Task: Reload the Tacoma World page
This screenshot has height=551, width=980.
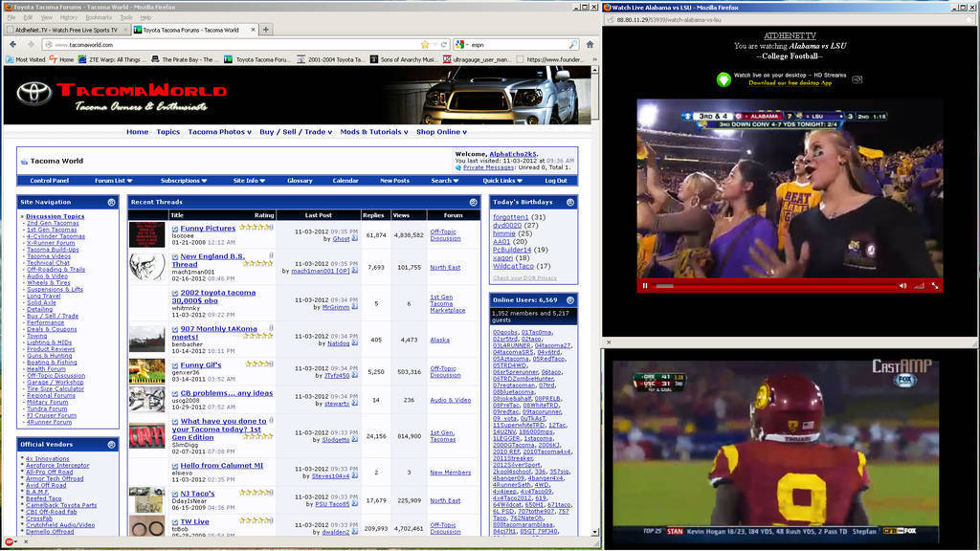Action: [444, 44]
